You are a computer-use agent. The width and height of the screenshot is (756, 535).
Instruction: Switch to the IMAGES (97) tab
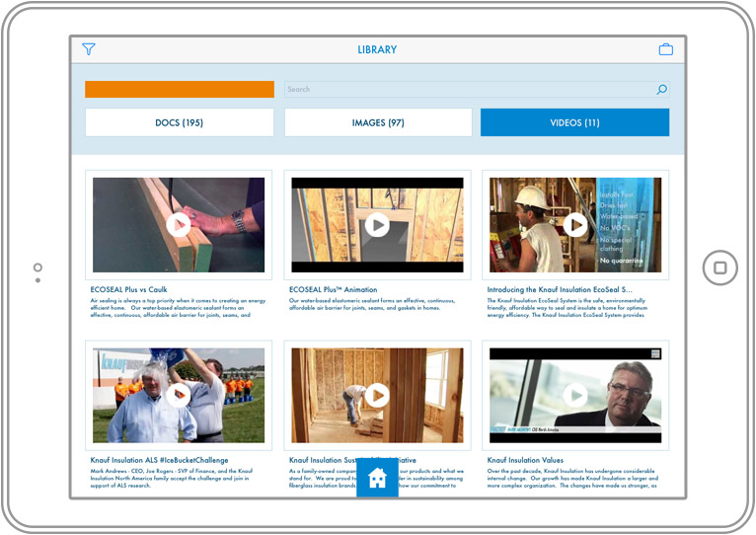coord(378,122)
